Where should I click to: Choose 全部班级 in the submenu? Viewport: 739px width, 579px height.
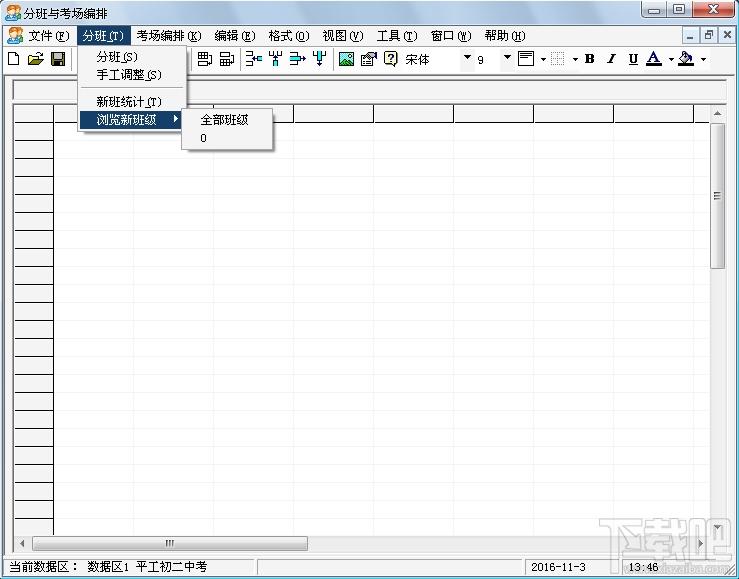click(227, 120)
